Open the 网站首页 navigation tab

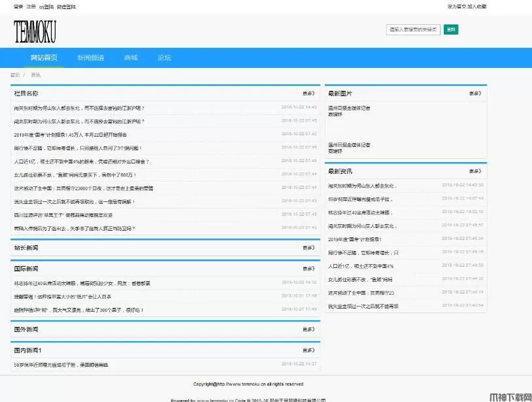click(x=44, y=58)
